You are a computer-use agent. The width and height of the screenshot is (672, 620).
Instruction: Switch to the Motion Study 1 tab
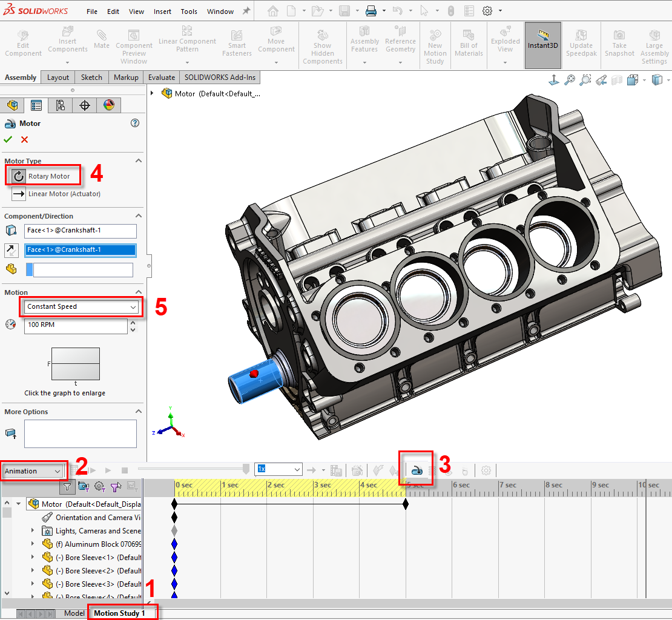coord(122,613)
